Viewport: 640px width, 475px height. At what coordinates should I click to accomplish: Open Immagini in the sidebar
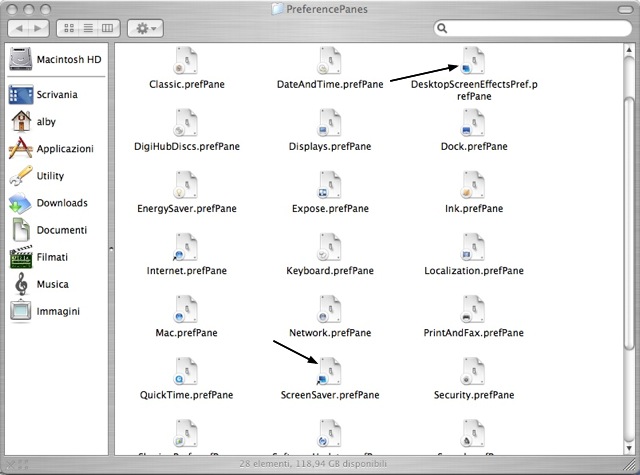[x=45, y=311]
